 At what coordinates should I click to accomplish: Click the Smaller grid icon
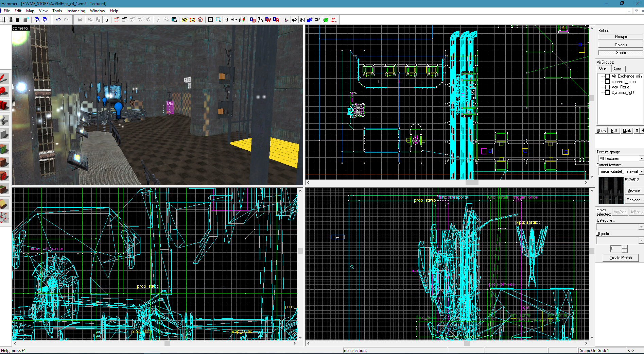click(18, 20)
